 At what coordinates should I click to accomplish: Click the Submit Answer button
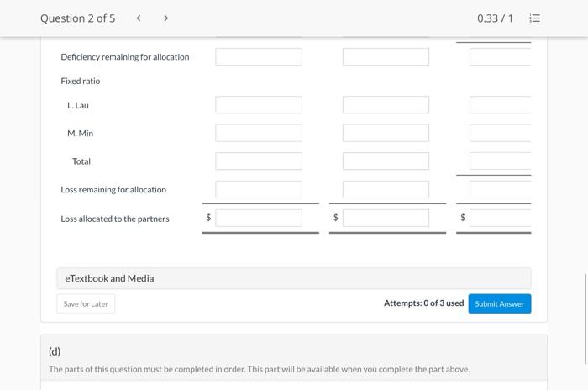coord(500,303)
